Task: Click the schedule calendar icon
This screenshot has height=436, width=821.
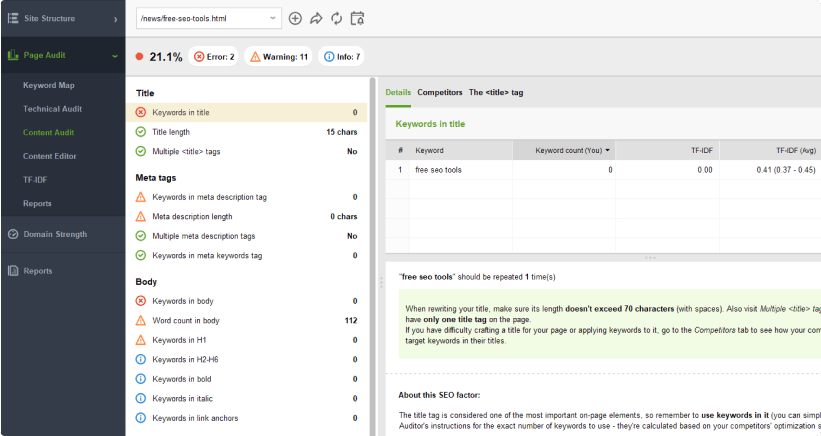Action: tap(358, 18)
